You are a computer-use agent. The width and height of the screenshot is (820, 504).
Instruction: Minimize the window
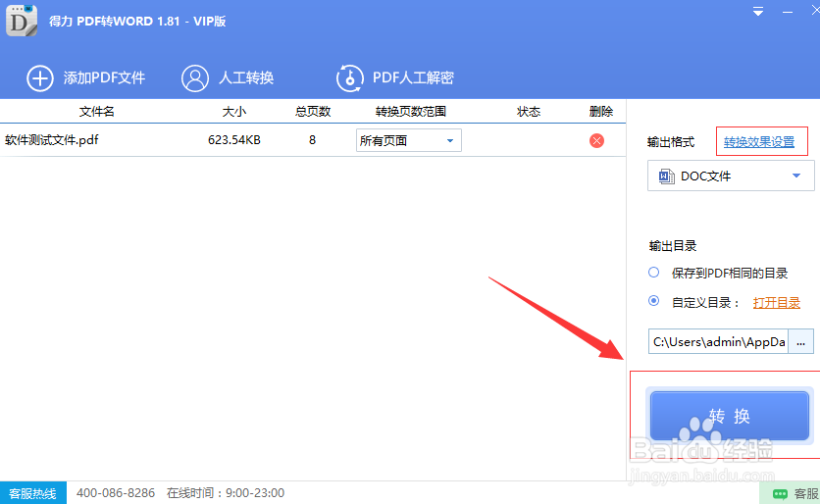click(787, 12)
